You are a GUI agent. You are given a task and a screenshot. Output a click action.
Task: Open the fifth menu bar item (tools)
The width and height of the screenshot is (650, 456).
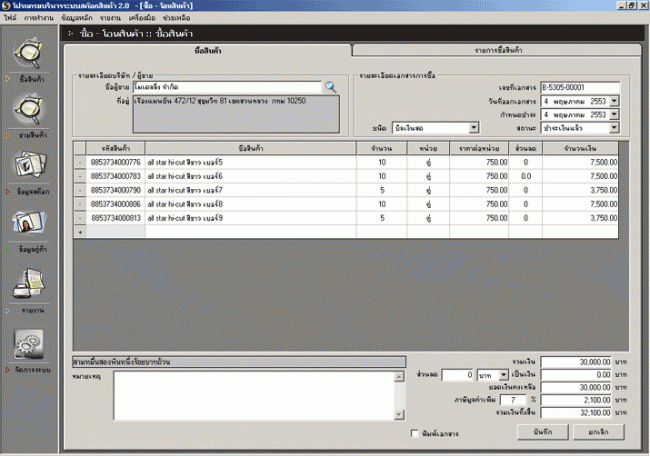142,18
